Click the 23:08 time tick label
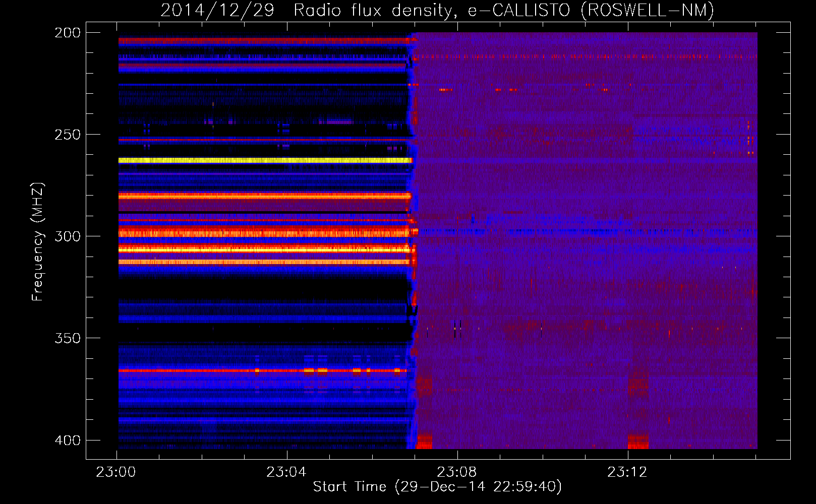Image resolution: width=816 pixels, height=504 pixels. click(457, 472)
